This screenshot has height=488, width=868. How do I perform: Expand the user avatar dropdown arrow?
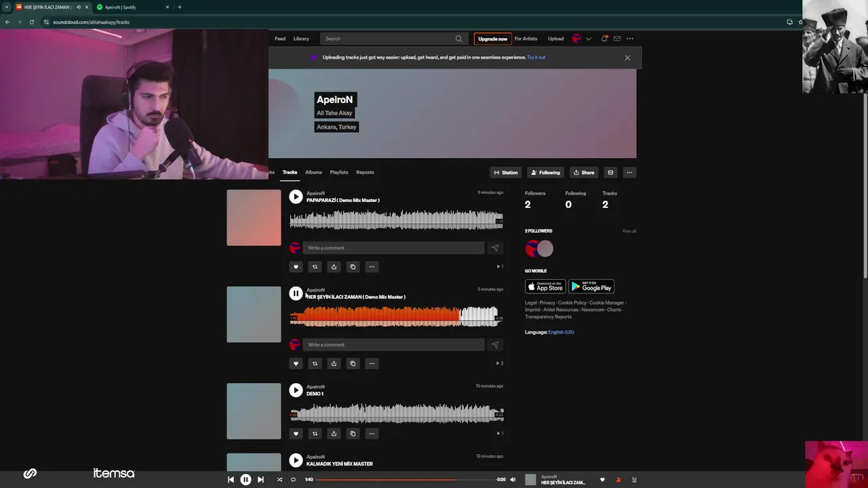pos(588,39)
